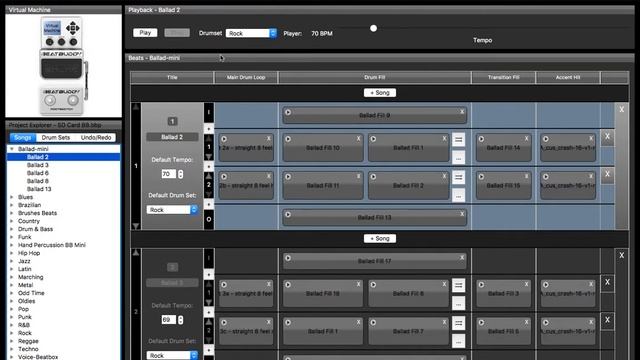Remove Ballad Fill 9 from intro
The height and width of the screenshot is (360, 640).
462,112
